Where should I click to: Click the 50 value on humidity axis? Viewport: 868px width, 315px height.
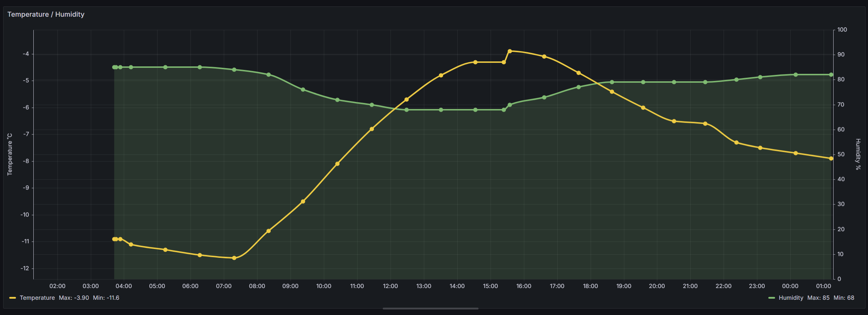point(841,154)
